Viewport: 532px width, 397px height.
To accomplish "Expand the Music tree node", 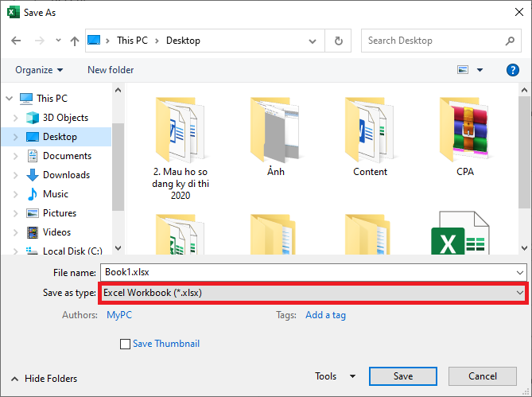I will (15, 194).
